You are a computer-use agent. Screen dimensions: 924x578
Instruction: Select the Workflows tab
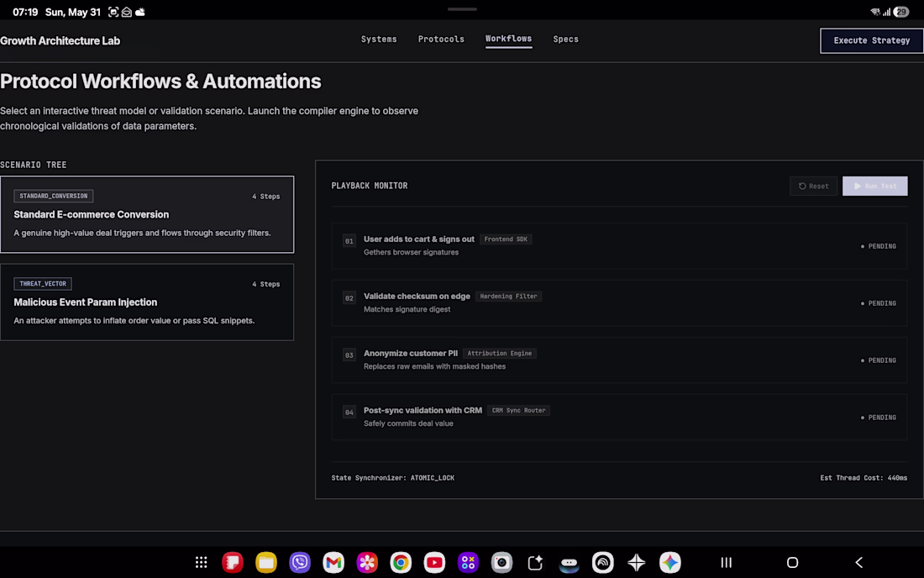[508, 39]
